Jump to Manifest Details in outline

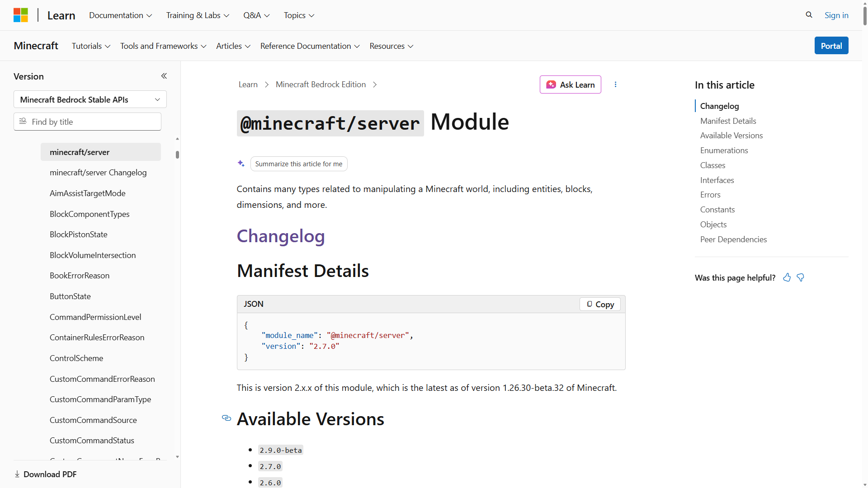coord(728,121)
